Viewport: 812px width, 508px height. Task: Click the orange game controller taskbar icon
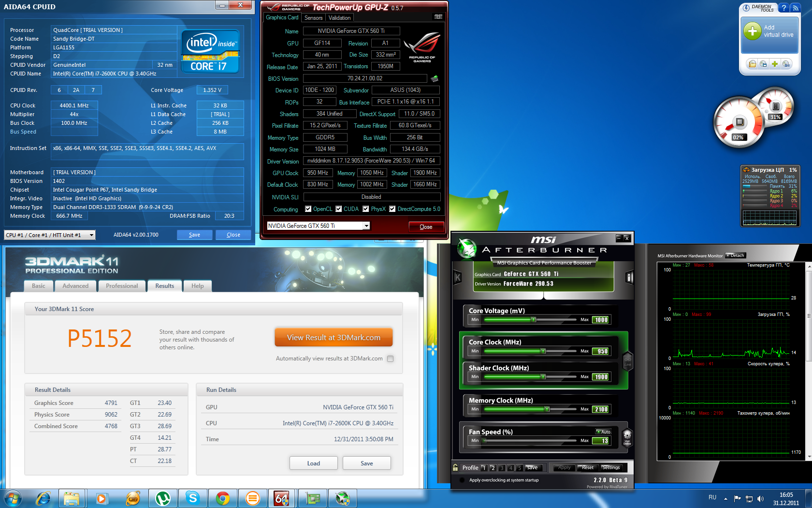(132, 498)
